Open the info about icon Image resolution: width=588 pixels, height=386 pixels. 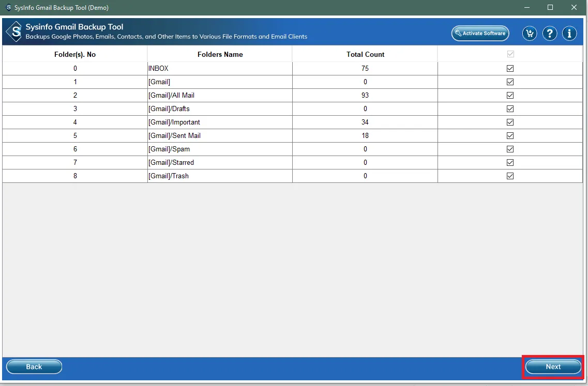[x=569, y=34]
